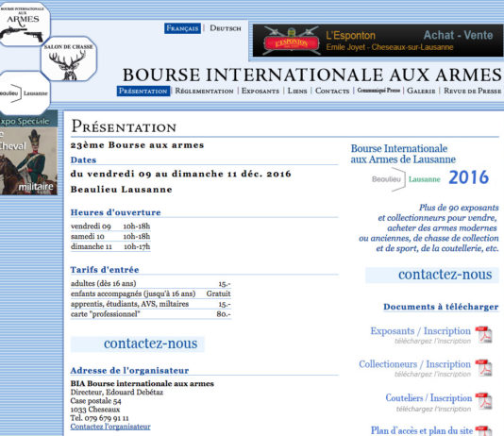Open Revue de Presse page

[473, 91]
